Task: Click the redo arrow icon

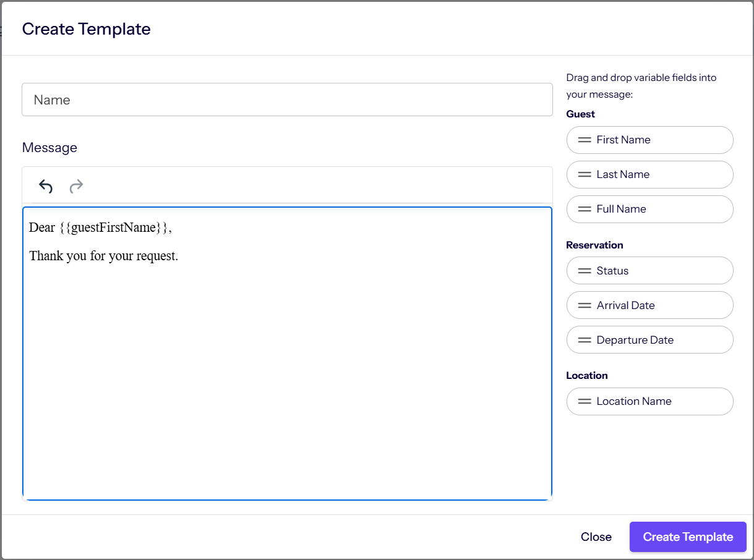Action: pos(76,186)
